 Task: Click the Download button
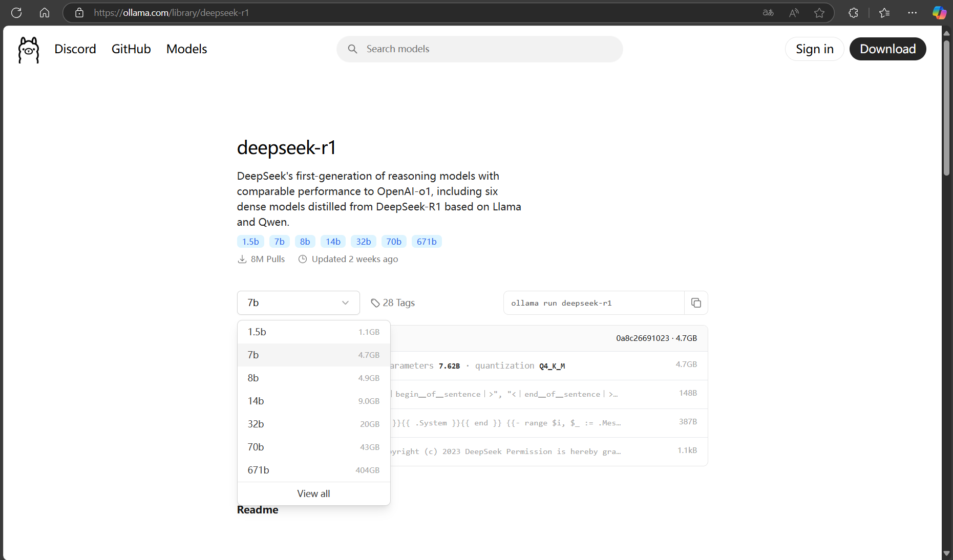(x=888, y=49)
